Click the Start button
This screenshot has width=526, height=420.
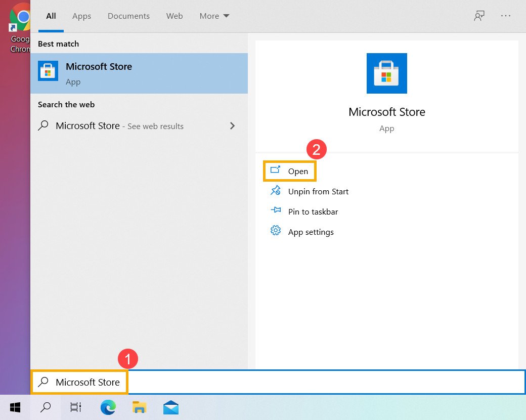(15, 407)
